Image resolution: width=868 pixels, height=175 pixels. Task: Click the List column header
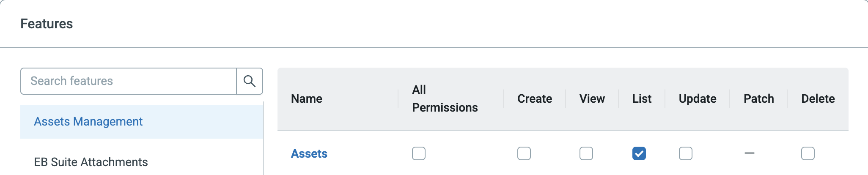pos(642,99)
